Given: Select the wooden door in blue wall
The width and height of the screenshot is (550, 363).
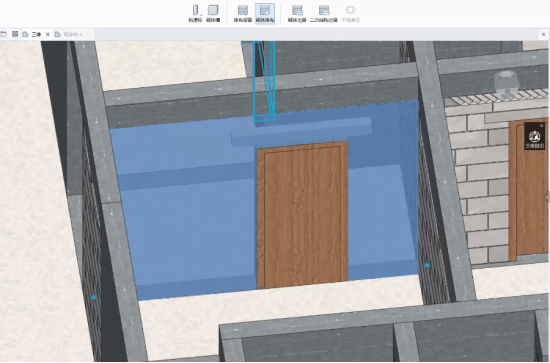Looking at the screenshot, I should pyautogui.click(x=302, y=215).
